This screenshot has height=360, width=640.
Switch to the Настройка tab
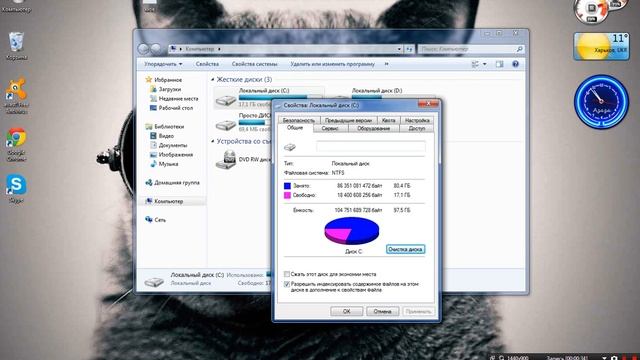[x=417, y=120]
